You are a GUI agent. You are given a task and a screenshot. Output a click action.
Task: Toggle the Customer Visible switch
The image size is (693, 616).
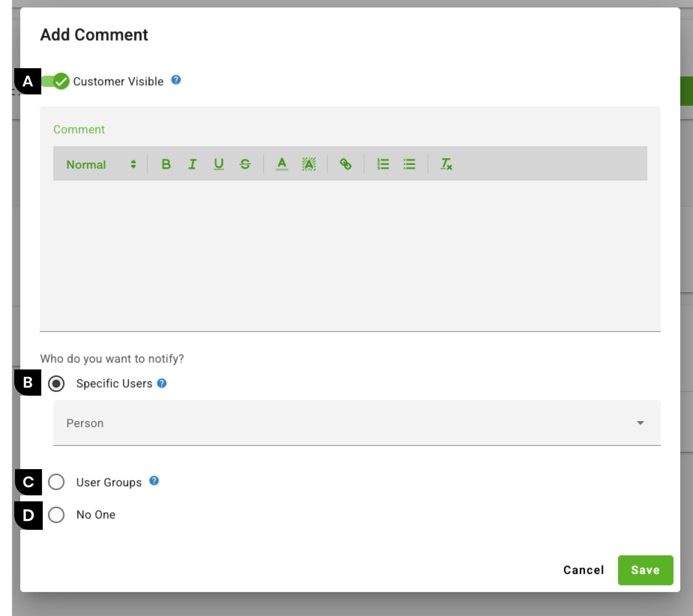tap(55, 81)
